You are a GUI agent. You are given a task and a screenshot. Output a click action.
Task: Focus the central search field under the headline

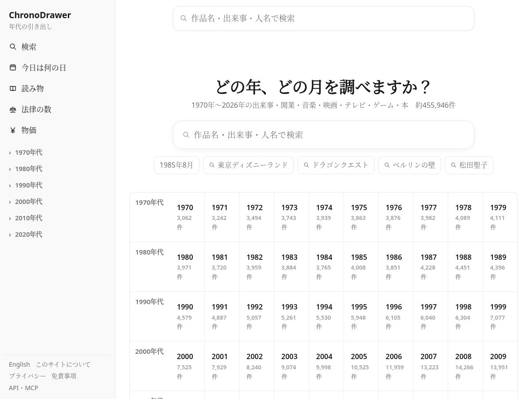[x=324, y=135]
